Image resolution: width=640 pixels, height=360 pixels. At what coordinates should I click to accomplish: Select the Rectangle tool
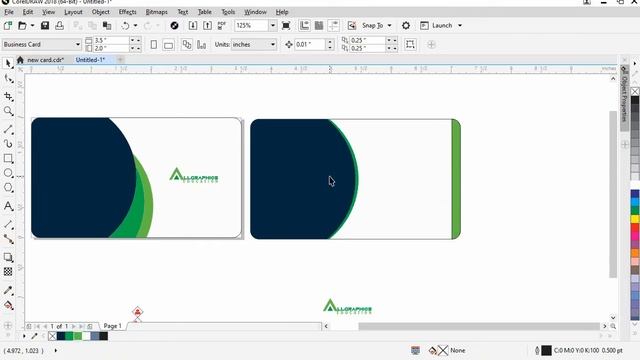[8, 158]
